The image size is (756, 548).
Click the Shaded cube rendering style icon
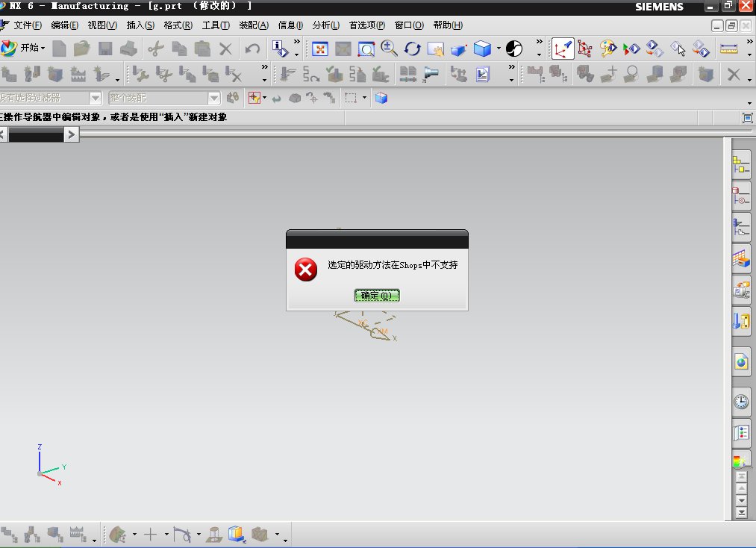(482, 49)
